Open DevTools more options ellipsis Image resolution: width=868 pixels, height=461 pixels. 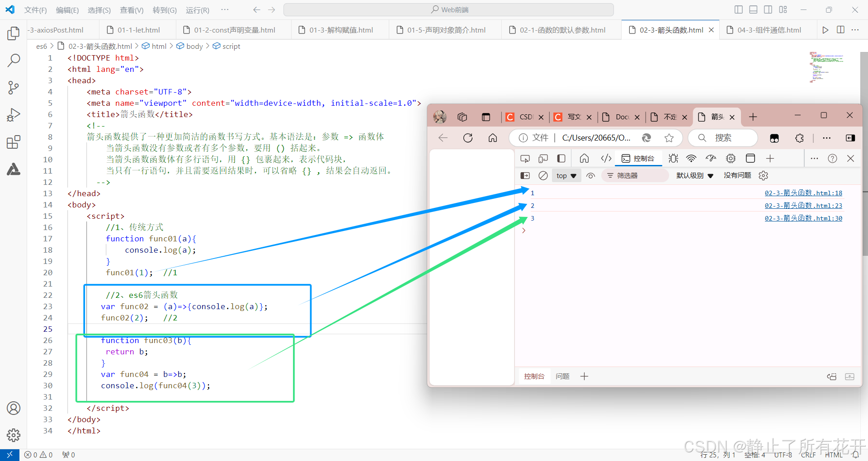814,158
